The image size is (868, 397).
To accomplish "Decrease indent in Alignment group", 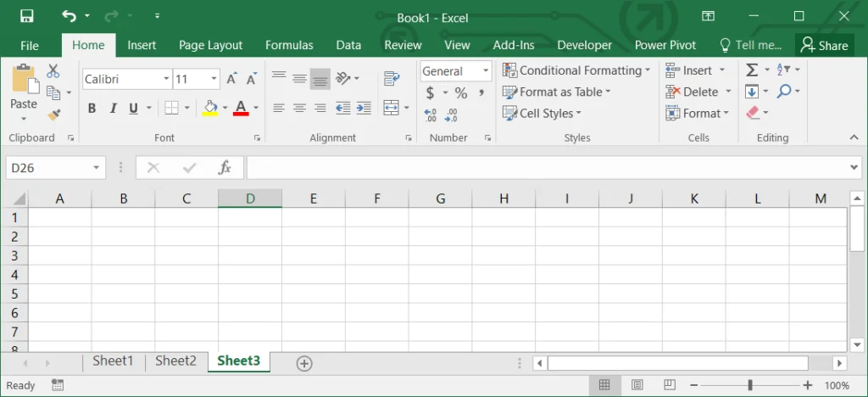I will (x=343, y=108).
